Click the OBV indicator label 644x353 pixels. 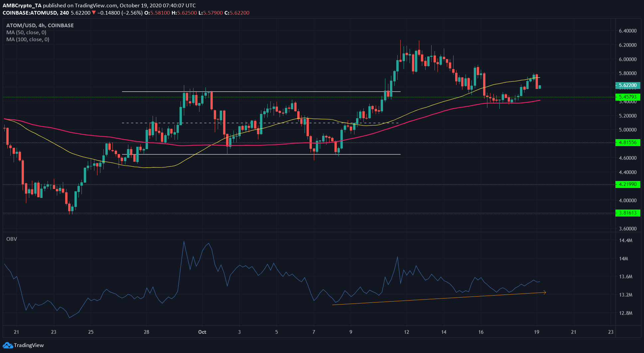pyautogui.click(x=12, y=239)
